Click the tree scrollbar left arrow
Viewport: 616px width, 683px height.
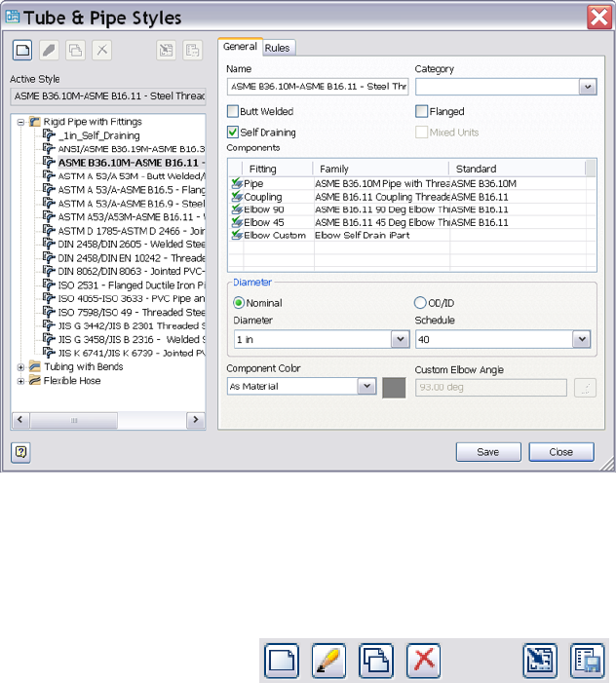point(20,420)
